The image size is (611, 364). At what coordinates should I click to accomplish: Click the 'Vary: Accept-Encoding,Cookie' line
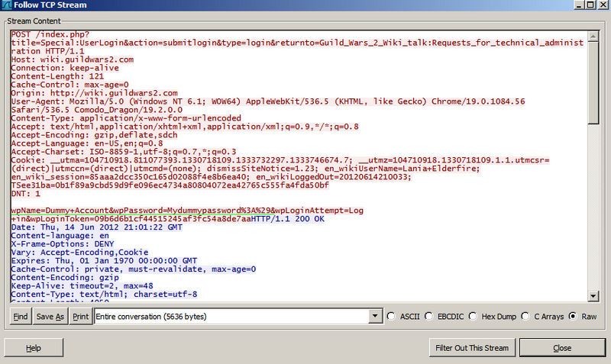pyautogui.click(x=80, y=253)
